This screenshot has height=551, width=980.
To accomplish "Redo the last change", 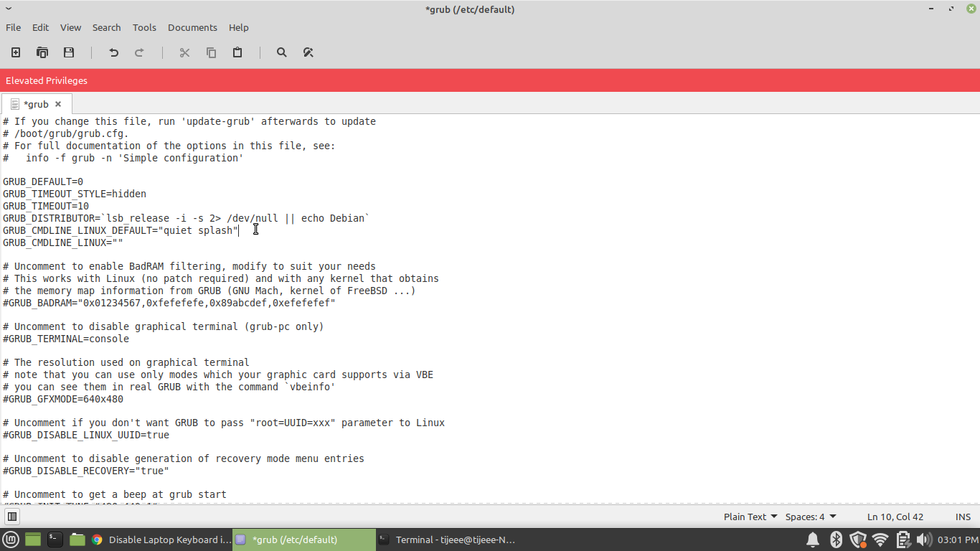I will click(139, 52).
